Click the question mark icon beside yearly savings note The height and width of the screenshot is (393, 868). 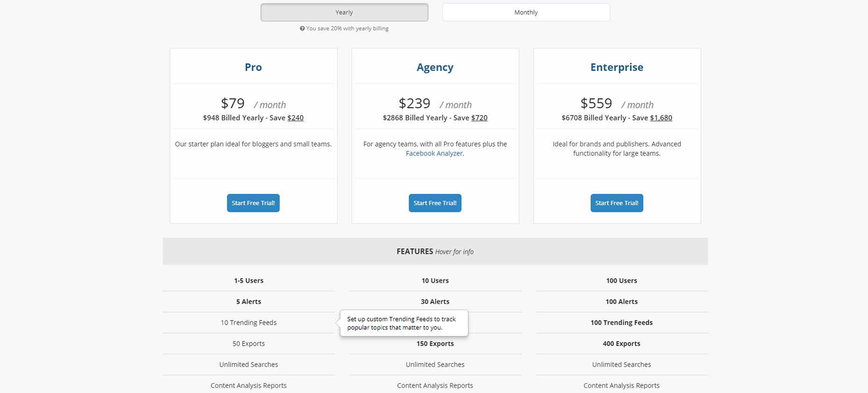pyautogui.click(x=302, y=29)
